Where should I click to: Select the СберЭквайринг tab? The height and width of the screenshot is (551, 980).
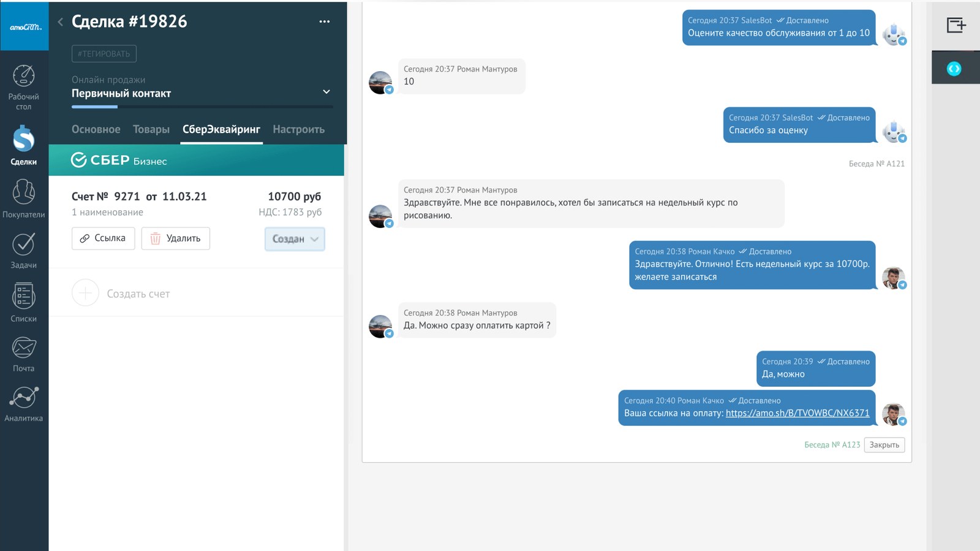[x=221, y=129]
